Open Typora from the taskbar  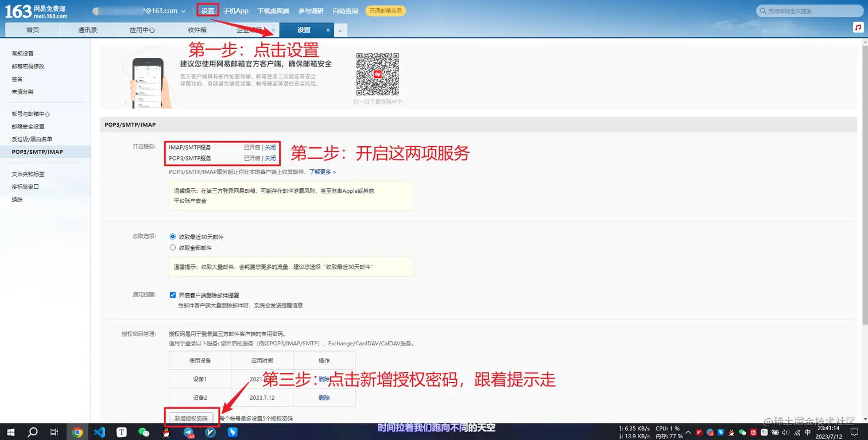pos(122,433)
